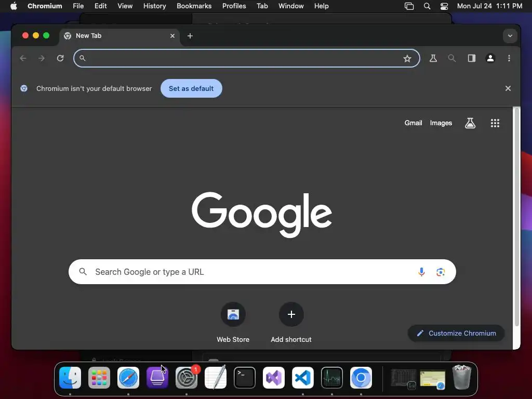Image resolution: width=532 pixels, height=399 pixels.
Task: Select the New Tab tab
Action: (119, 36)
